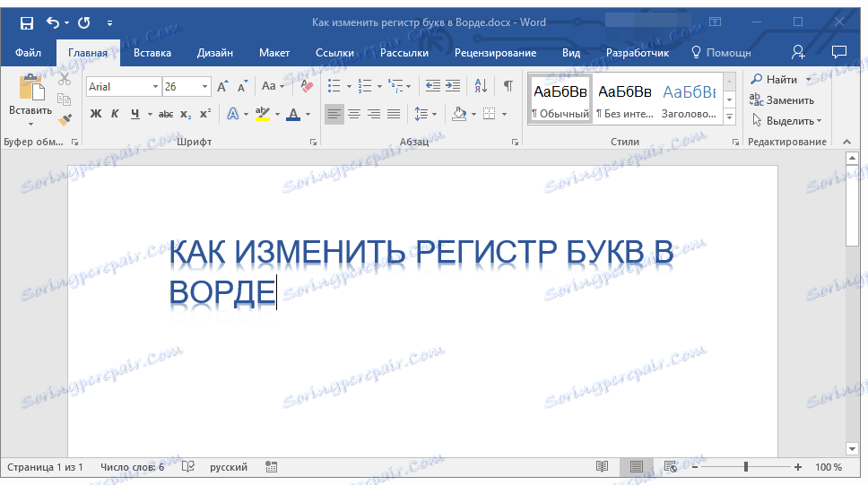The width and height of the screenshot is (868, 485).
Task: Apply the Без интервала style
Action: (x=624, y=100)
